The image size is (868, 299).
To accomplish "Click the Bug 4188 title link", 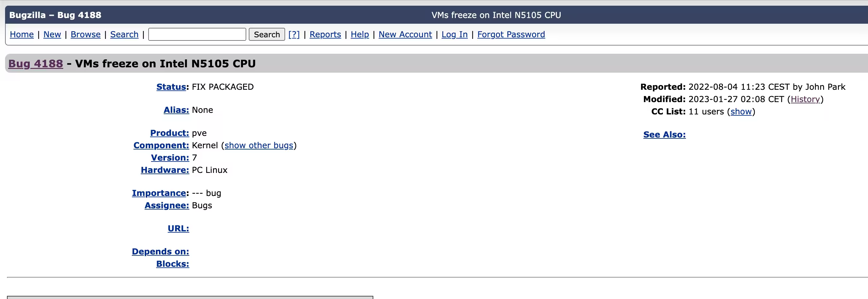I will tap(36, 64).
